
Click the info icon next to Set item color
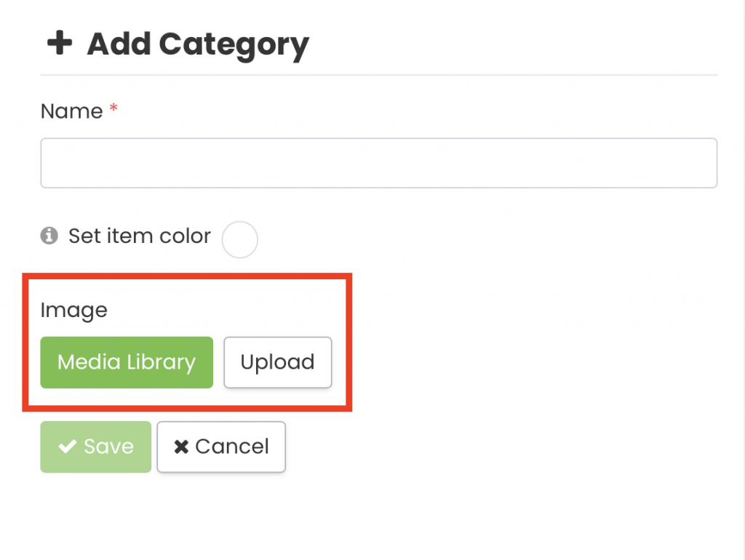pyautogui.click(x=49, y=235)
